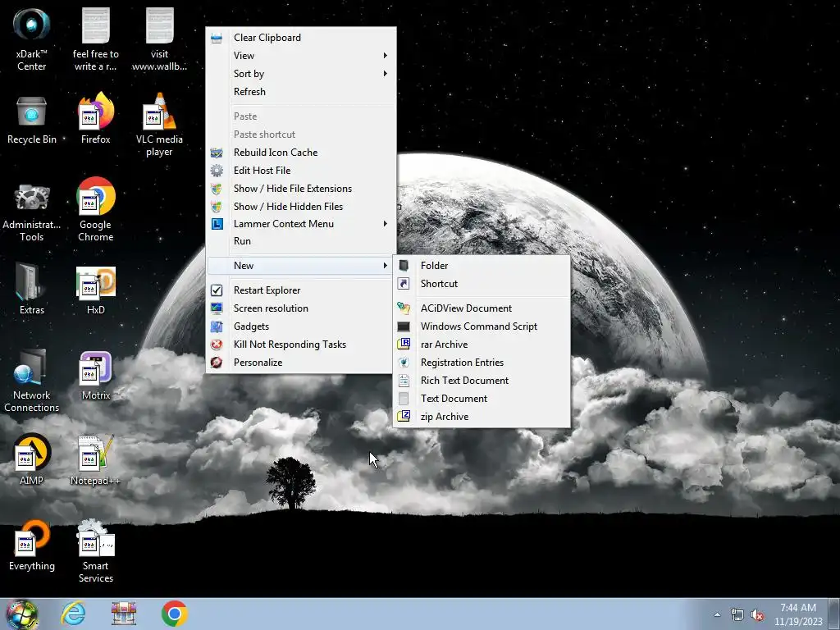
Task: Create a new ACiDView Document
Action: click(x=482, y=308)
